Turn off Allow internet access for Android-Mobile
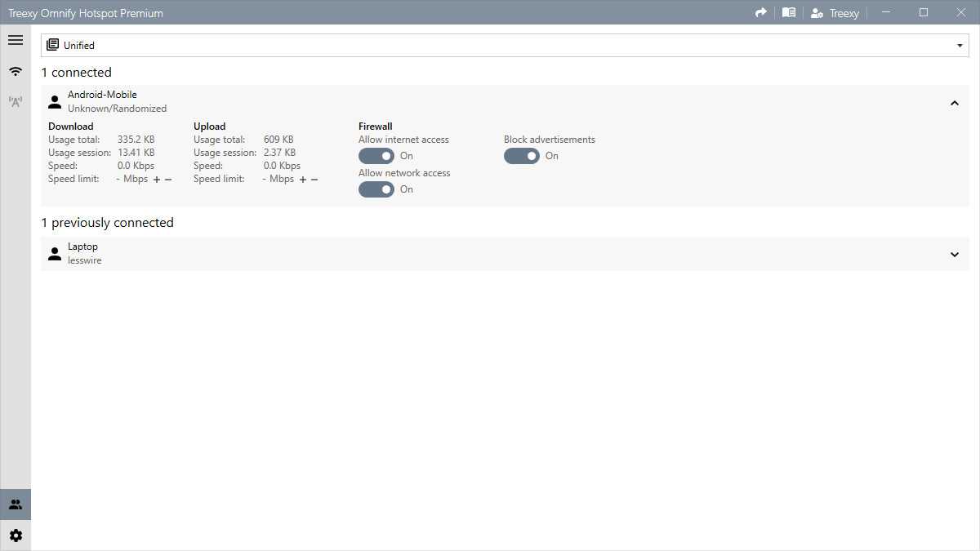 pos(376,156)
